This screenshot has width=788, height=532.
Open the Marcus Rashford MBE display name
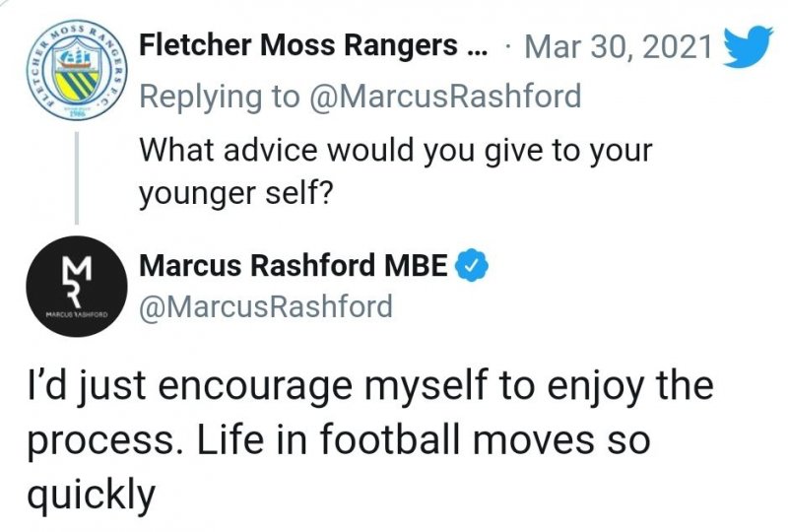(295, 265)
